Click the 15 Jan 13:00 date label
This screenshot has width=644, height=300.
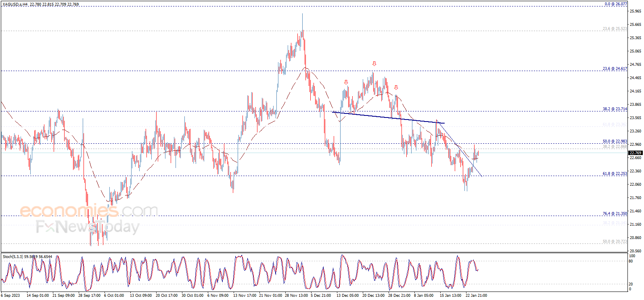(x=450, y=296)
